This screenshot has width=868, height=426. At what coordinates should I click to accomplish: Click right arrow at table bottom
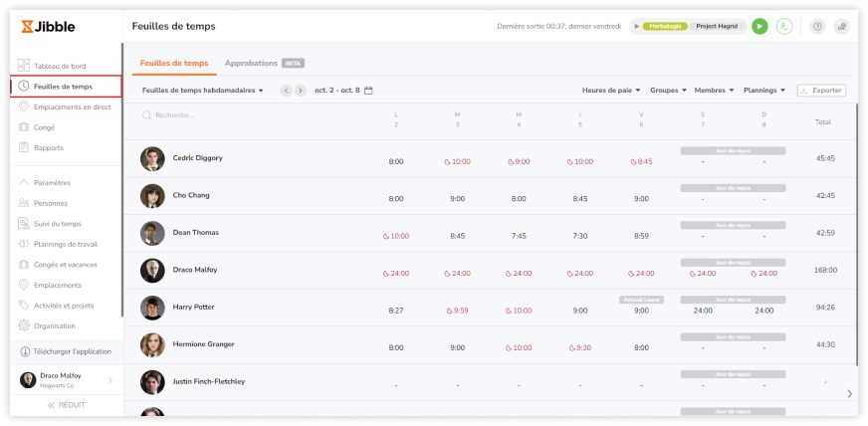[x=850, y=393]
